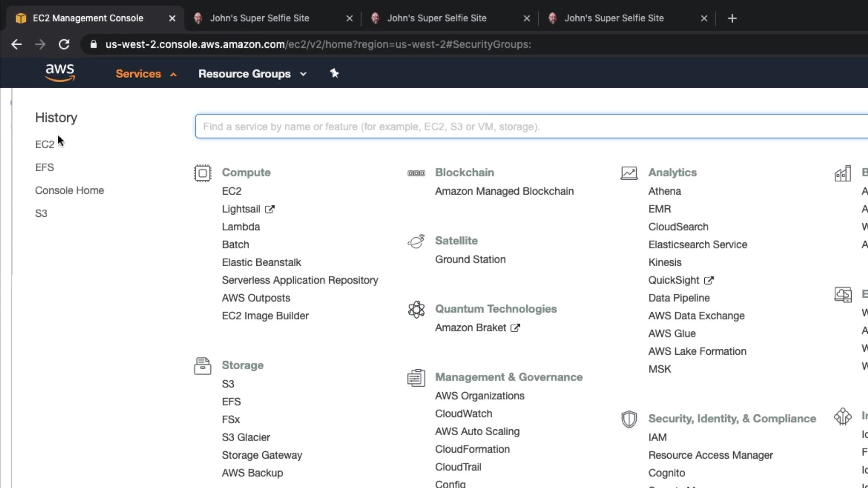Viewport: 868px width, 488px height.
Task: Click the AWS logo home icon
Action: tap(60, 73)
